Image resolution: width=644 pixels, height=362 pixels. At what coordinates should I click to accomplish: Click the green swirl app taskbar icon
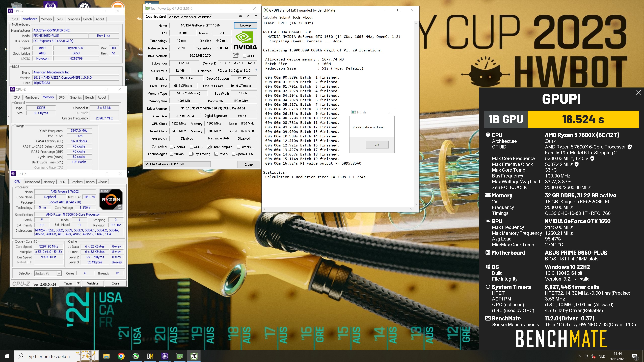pyautogui.click(x=136, y=356)
